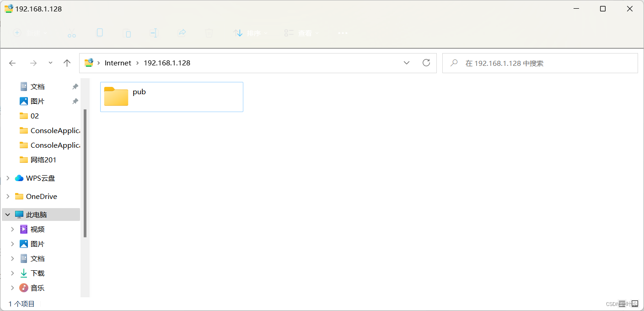
Task: Expand the address bar history dropdown arrow
Action: [x=406, y=63]
